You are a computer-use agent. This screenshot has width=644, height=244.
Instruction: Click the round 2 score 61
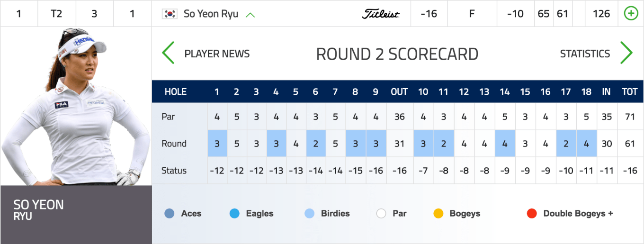pos(562,14)
